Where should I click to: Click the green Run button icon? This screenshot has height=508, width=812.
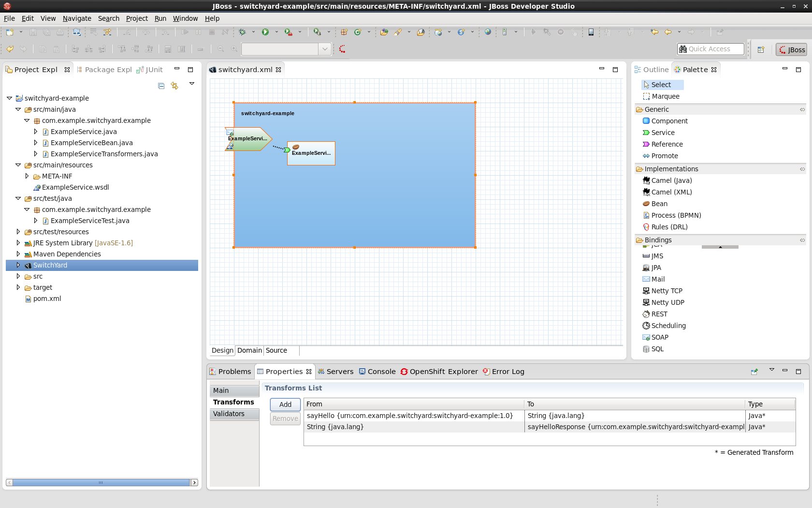coord(265,32)
